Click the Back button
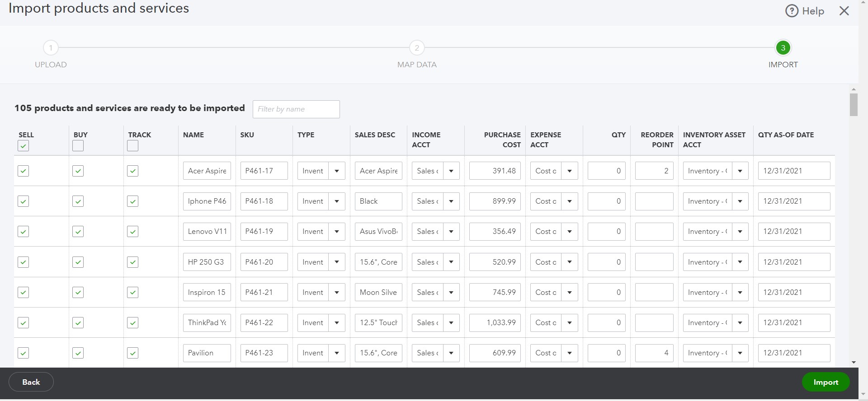Viewport: 868px width, 401px height. [x=31, y=382]
